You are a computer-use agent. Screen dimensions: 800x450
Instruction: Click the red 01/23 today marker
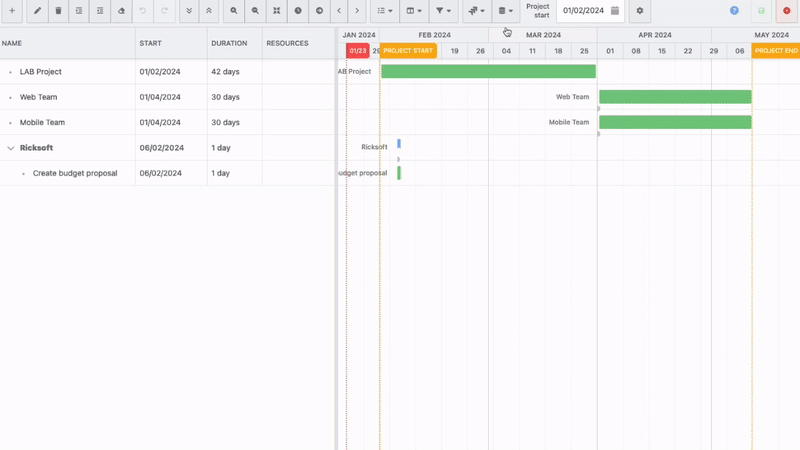point(358,51)
